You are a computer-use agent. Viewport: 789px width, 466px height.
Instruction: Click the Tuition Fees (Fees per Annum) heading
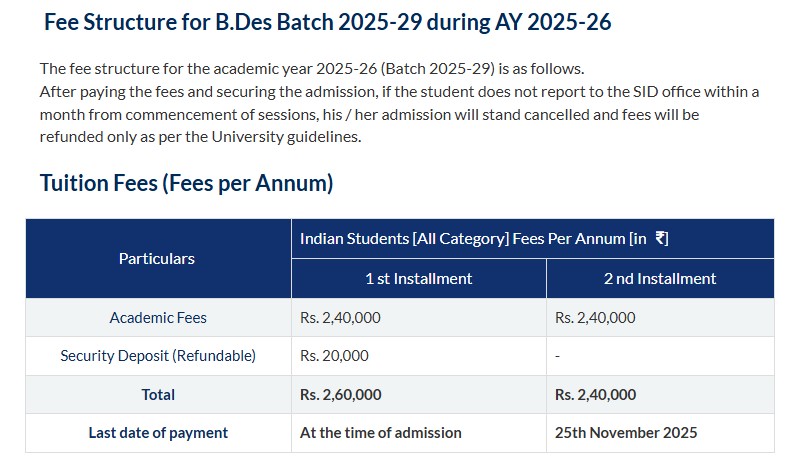point(186,183)
